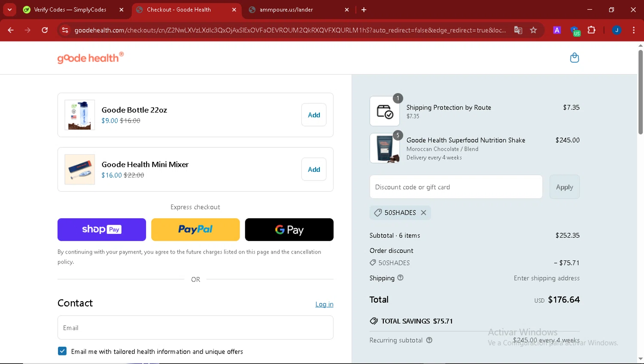Viewport: 644px width, 364px height.
Task: Click Superfood Nutrition Shake thumbnail
Action: point(385,148)
